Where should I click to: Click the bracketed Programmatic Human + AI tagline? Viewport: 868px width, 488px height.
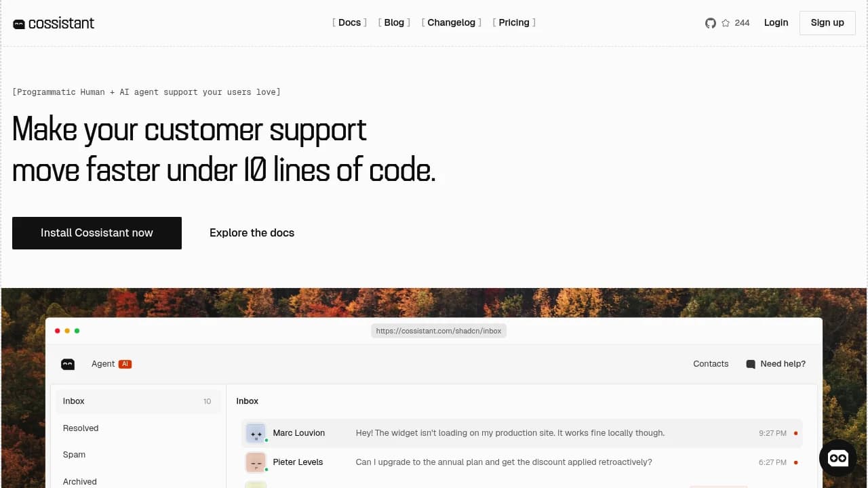(x=146, y=91)
